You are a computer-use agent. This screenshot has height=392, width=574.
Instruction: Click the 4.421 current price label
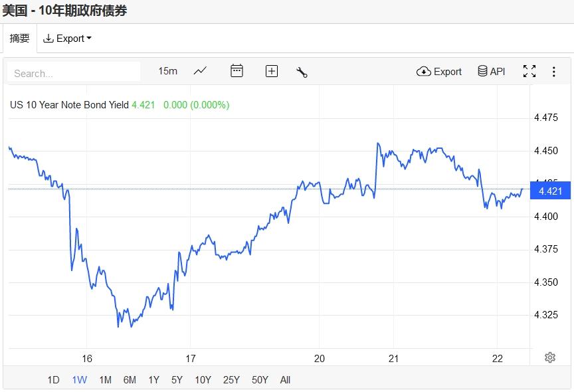(x=550, y=191)
